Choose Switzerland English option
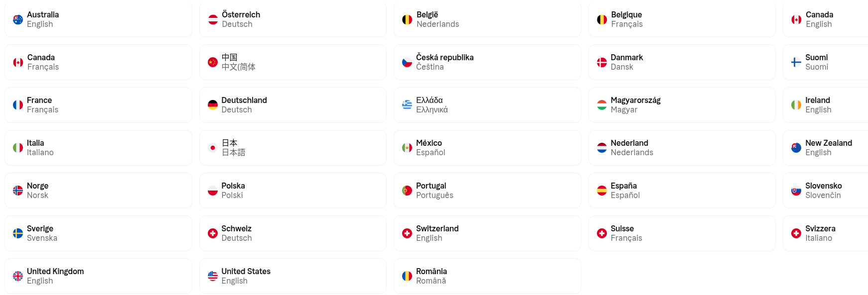Image resolution: width=868 pixels, height=295 pixels. point(487,233)
